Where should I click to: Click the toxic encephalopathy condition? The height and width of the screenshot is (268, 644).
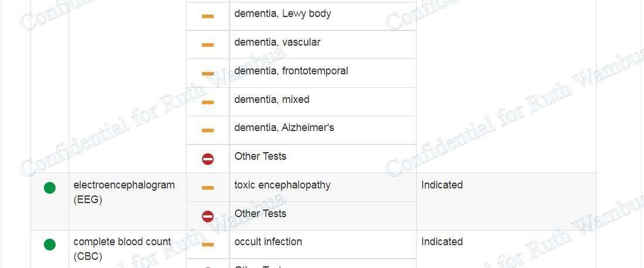tap(282, 185)
